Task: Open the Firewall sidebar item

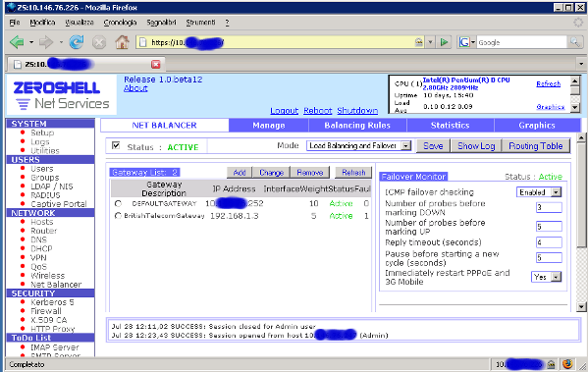Action: (46, 311)
